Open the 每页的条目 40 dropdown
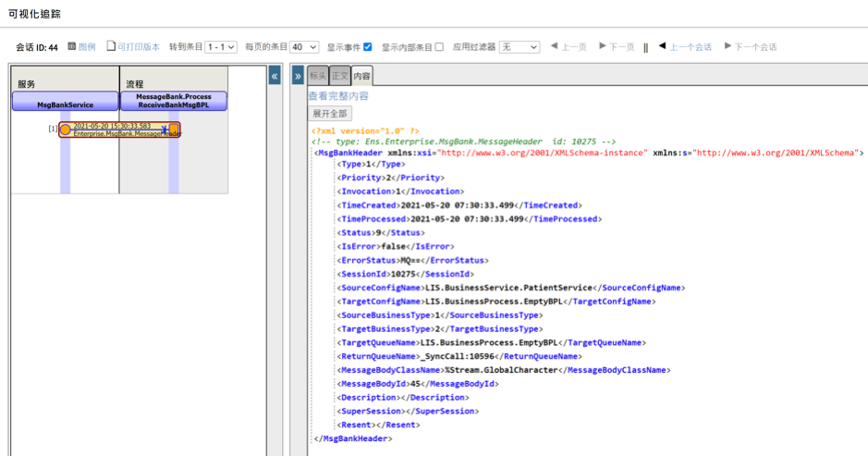 click(304, 47)
